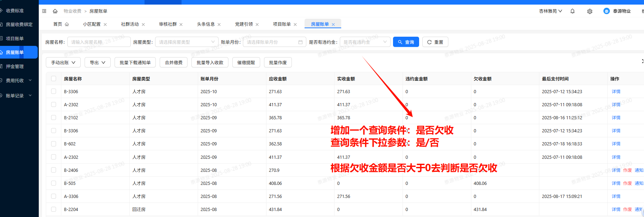The height and width of the screenshot is (217, 644).
Task: Toggle the select-all checkbox in table header
Action: [54, 79]
